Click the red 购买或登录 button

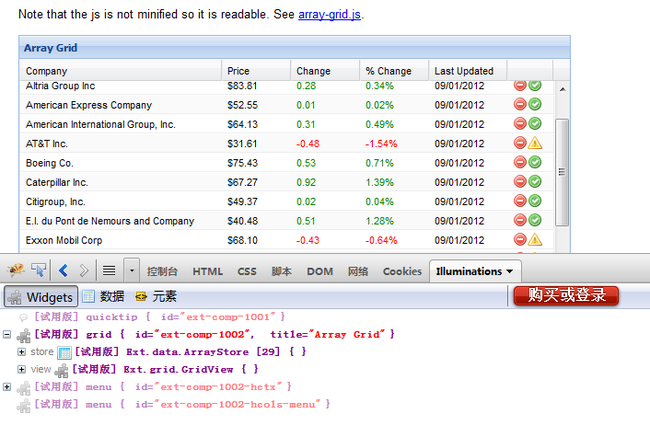coord(566,296)
